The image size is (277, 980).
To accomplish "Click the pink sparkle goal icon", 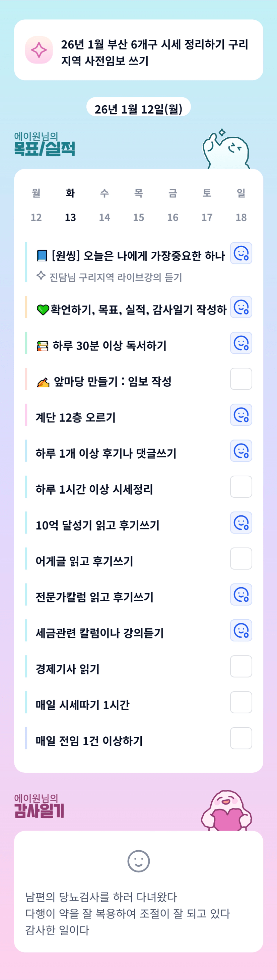I will point(39,50).
